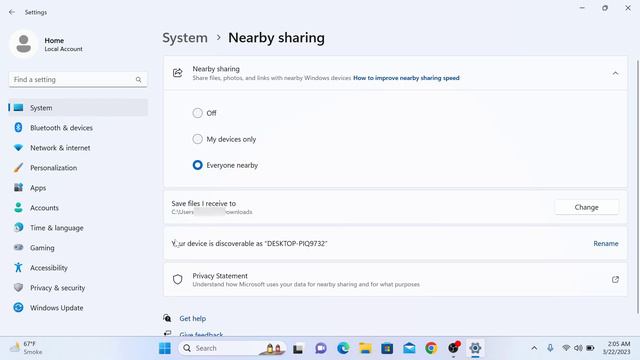Open the Wi-Fi network tray icon
The height and width of the screenshot is (360, 640).
point(566,348)
